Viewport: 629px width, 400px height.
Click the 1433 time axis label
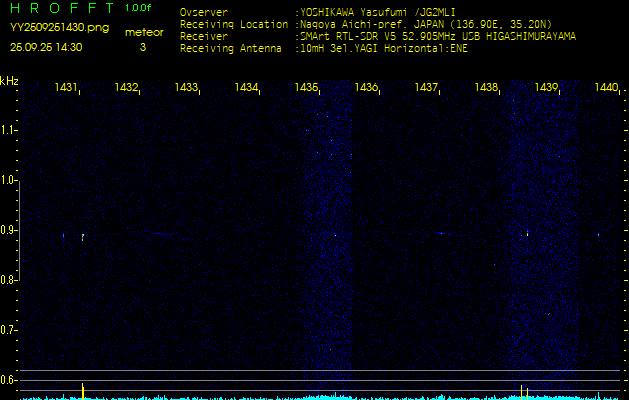coord(186,87)
